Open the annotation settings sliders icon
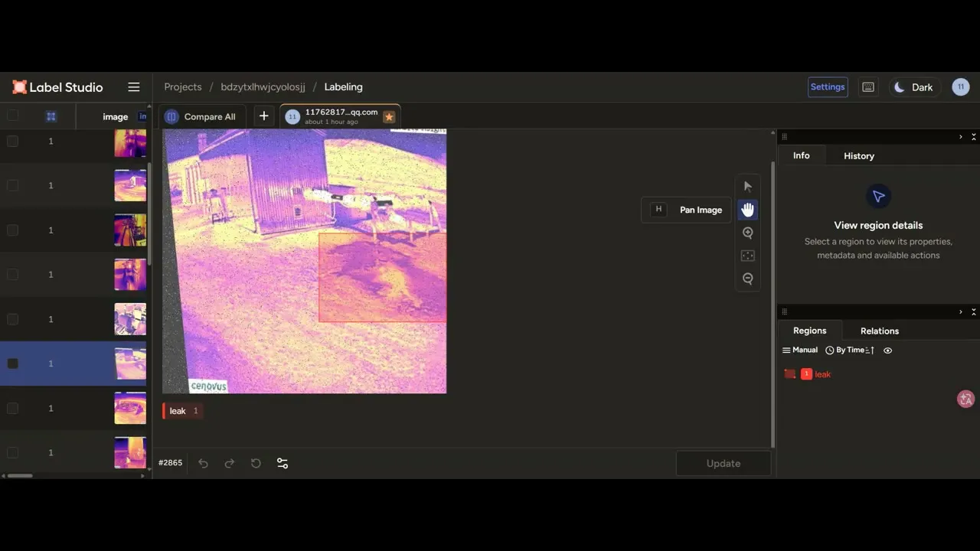This screenshot has height=551, width=980. pyautogui.click(x=283, y=463)
